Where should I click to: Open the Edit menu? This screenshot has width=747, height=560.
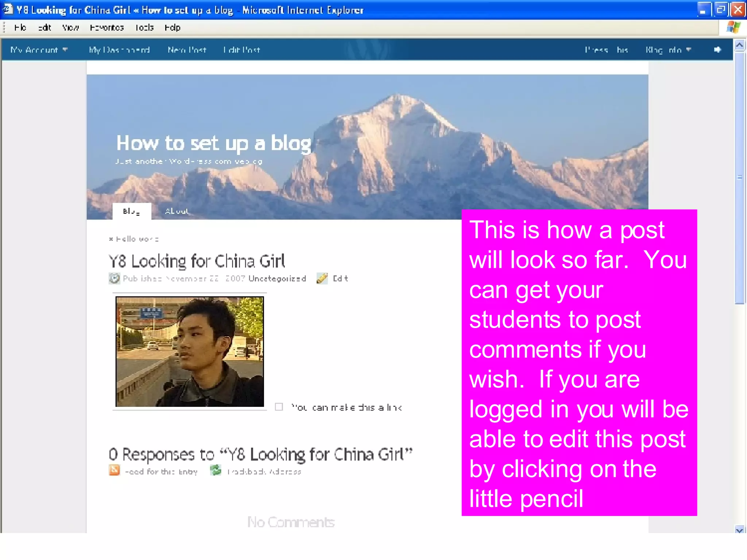(x=44, y=27)
